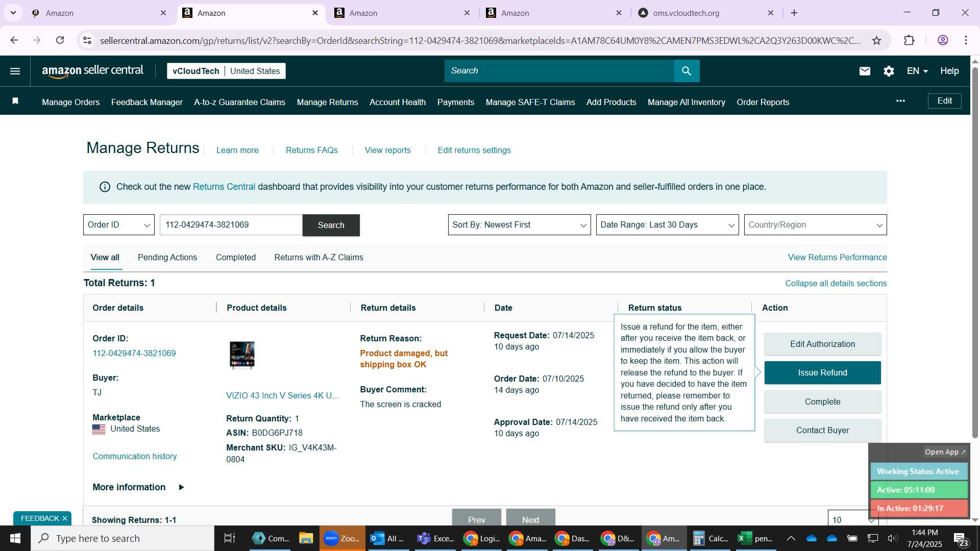
Task: Open the Date Range Last 30 Days dropdown
Action: click(667, 225)
